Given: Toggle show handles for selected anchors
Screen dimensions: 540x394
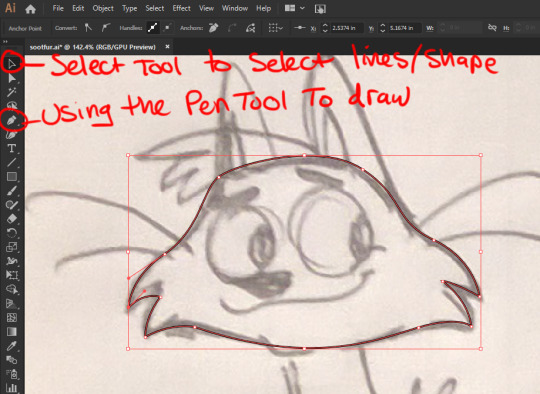Looking at the screenshot, I should click(153, 28).
